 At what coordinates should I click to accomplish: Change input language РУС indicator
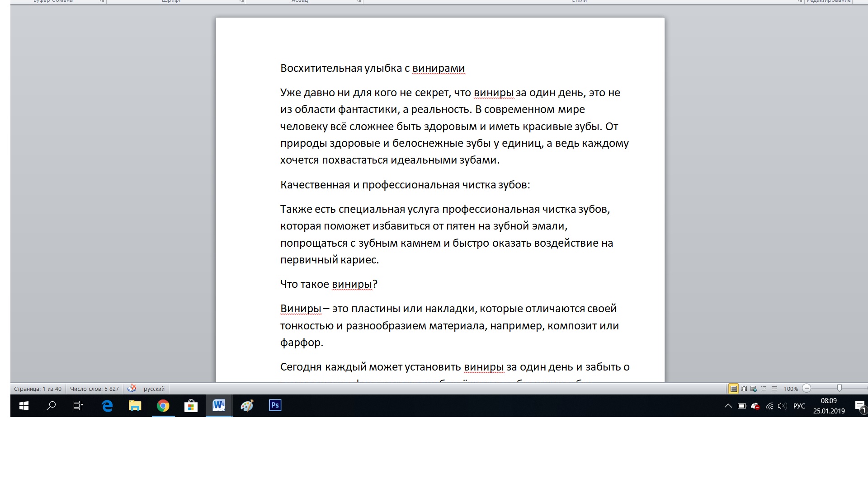pos(799,406)
